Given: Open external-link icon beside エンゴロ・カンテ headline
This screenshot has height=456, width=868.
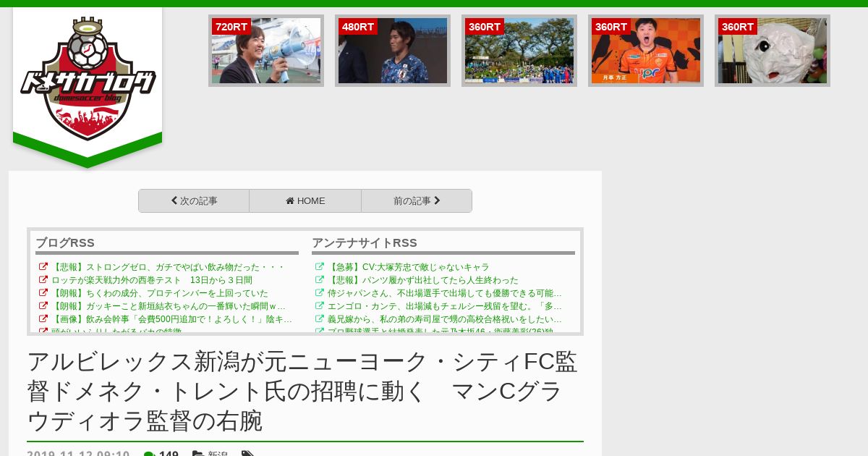Looking at the screenshot, I should (320, 306).
